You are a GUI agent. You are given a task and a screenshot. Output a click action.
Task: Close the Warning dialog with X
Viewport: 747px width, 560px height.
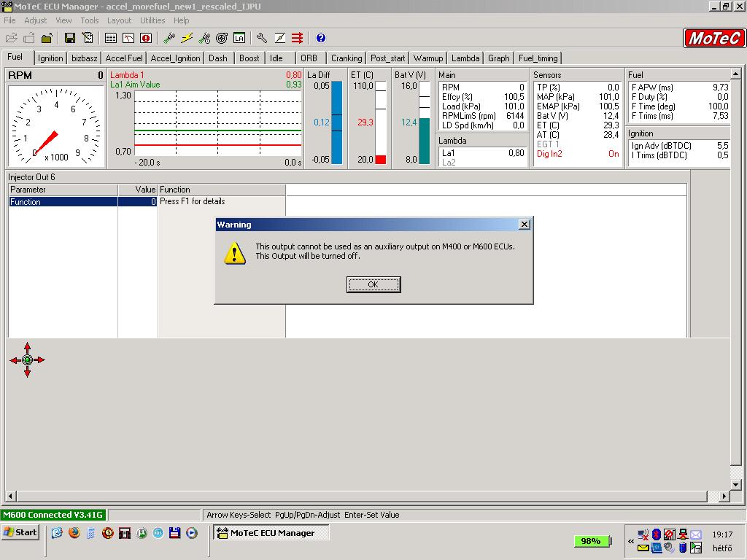(x=524, y=225)
